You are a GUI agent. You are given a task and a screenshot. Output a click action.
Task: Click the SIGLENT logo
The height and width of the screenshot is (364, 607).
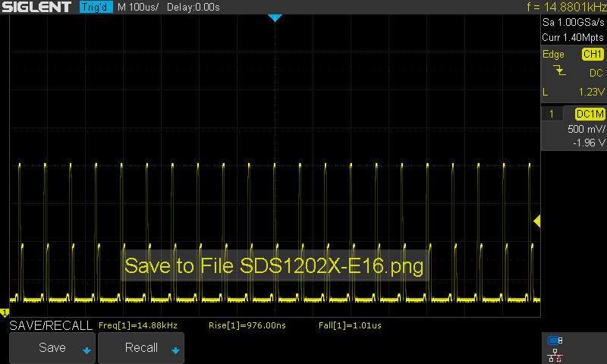(x=36, y=7)
